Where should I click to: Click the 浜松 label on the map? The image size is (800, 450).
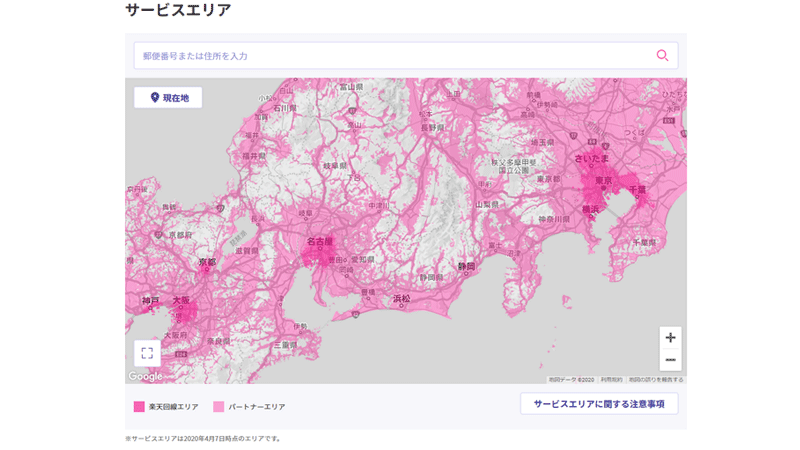click(402, 298)
